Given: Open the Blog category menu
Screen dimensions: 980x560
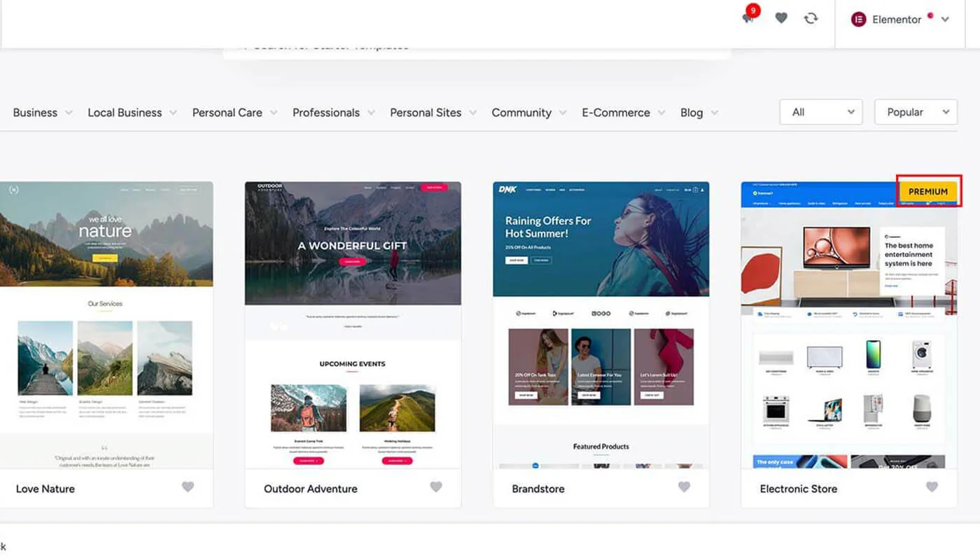Looking at the screenshot, I should (x=699, y=113).
